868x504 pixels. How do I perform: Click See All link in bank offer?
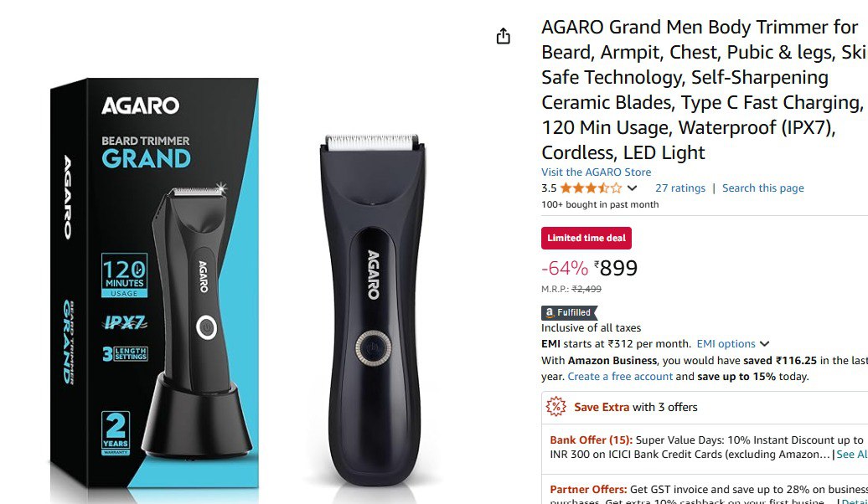coord(852,455)
